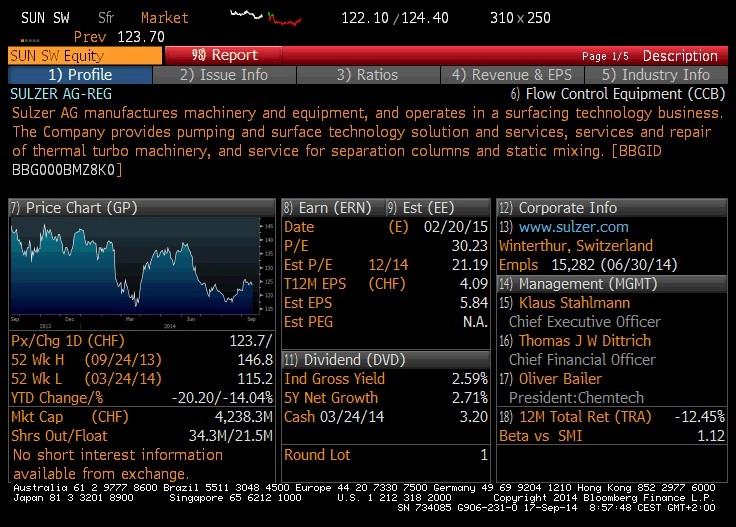
Task: Go to the Industry Info tab
Action: pos(656,75)
